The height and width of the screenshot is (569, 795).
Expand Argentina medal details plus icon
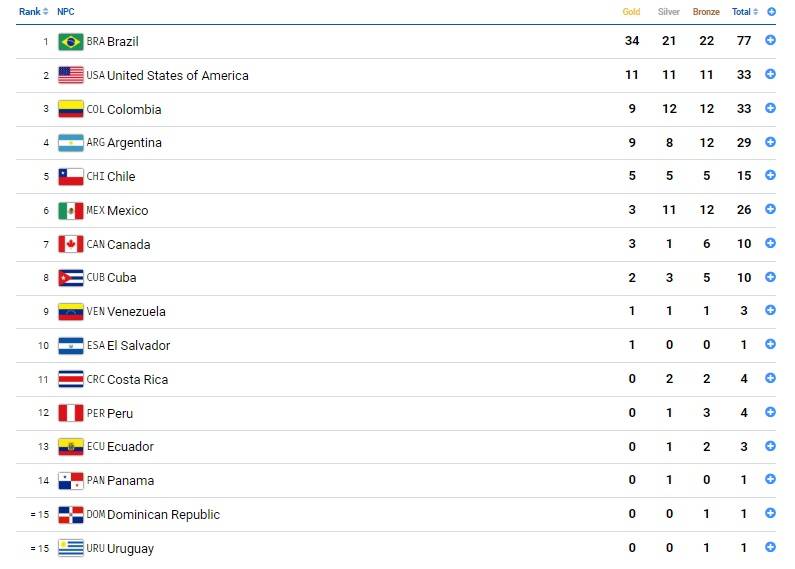click(x=770, y=143)
